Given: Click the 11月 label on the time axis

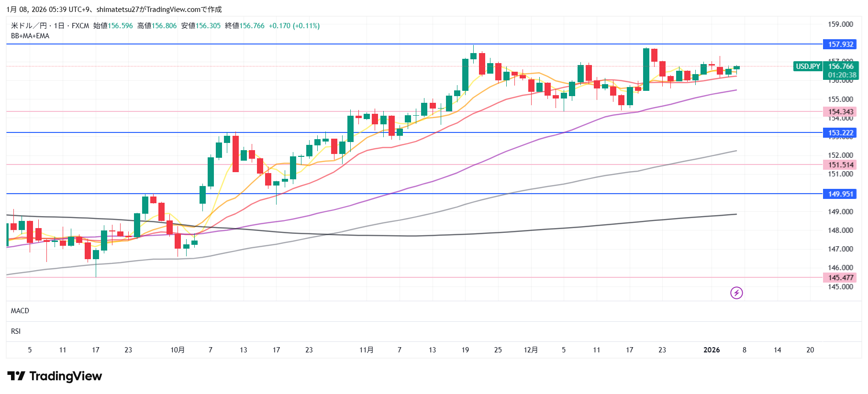Looking at the screenshot, I should click(367, 350).
